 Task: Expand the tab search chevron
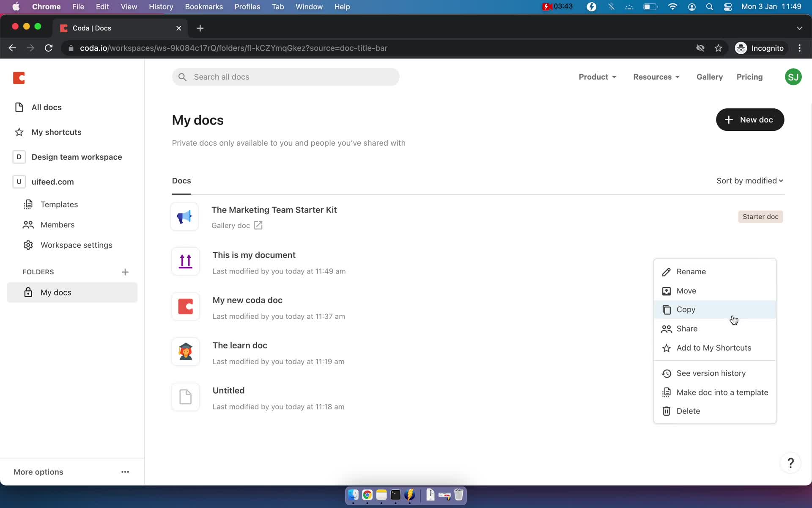[x=799, y=28]
